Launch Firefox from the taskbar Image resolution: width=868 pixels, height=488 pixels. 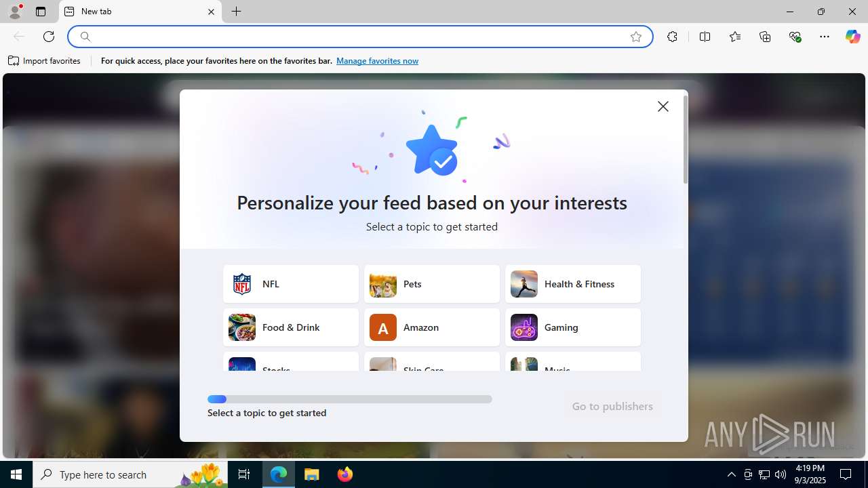pyautogui.click(x=344, y=474)
